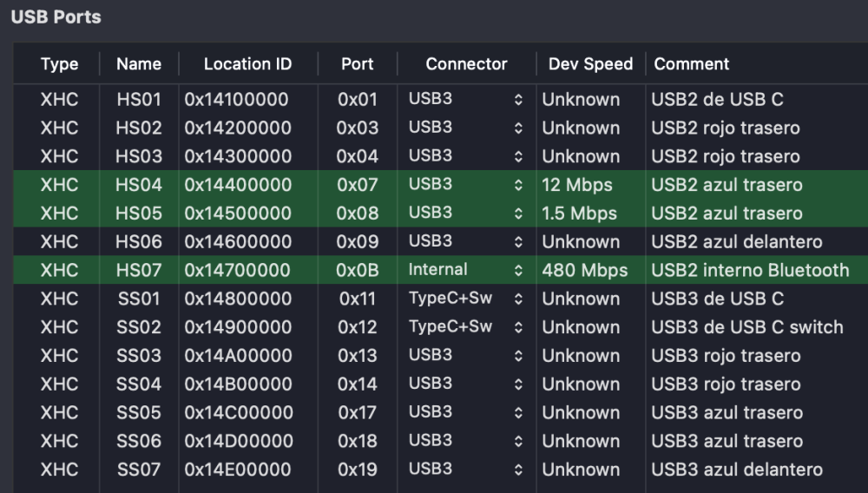The height and width of the screenshot is (493, 868).
Task: Select port name SS06
Action: tap(139, 442)
